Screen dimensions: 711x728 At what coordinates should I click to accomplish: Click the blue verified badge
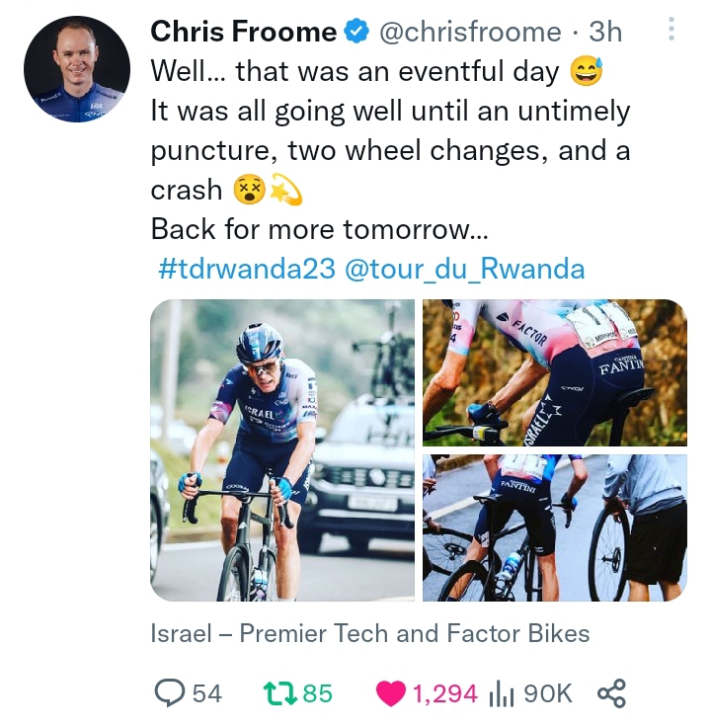click(x=355, y=33)
